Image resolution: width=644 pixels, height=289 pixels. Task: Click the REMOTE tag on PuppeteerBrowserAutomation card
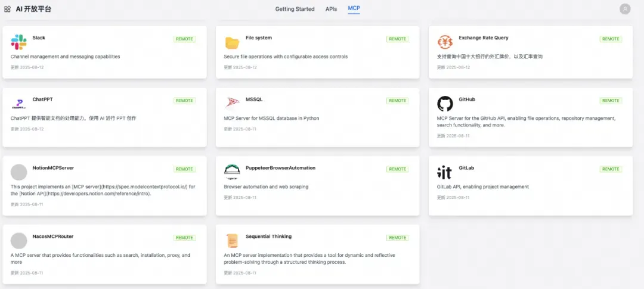398,169
